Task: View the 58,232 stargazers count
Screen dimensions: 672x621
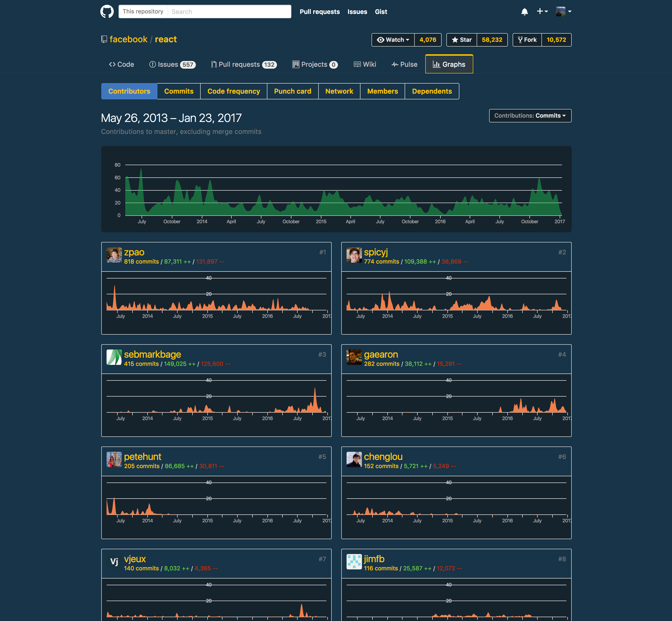Action: click(492, 40)
